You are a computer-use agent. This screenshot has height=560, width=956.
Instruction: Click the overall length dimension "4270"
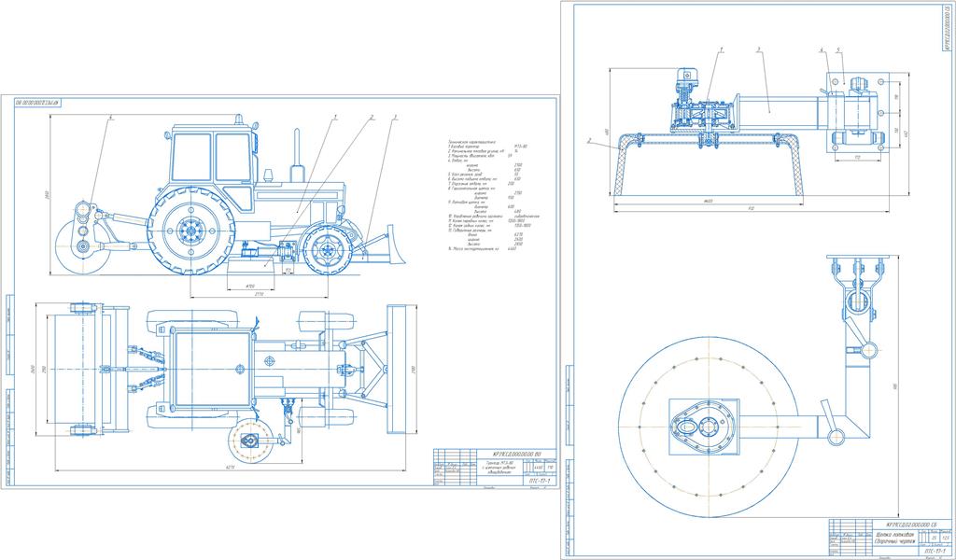pos(230,468)
